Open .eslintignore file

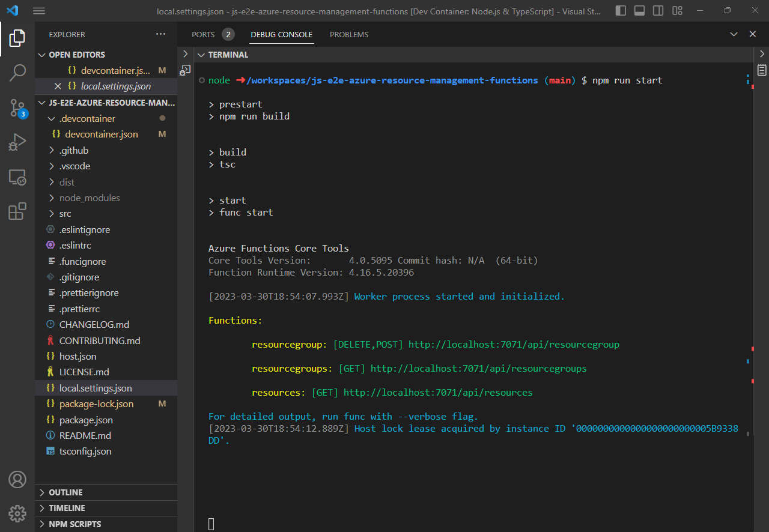click(106, 229)
